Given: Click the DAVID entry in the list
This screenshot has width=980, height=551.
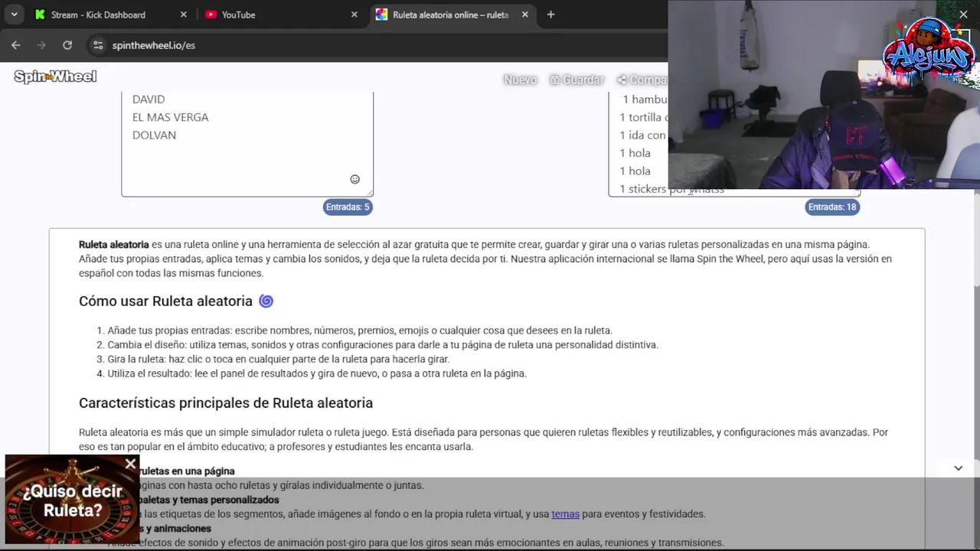Looking at the screenshot, I should [x=149, y=99].
